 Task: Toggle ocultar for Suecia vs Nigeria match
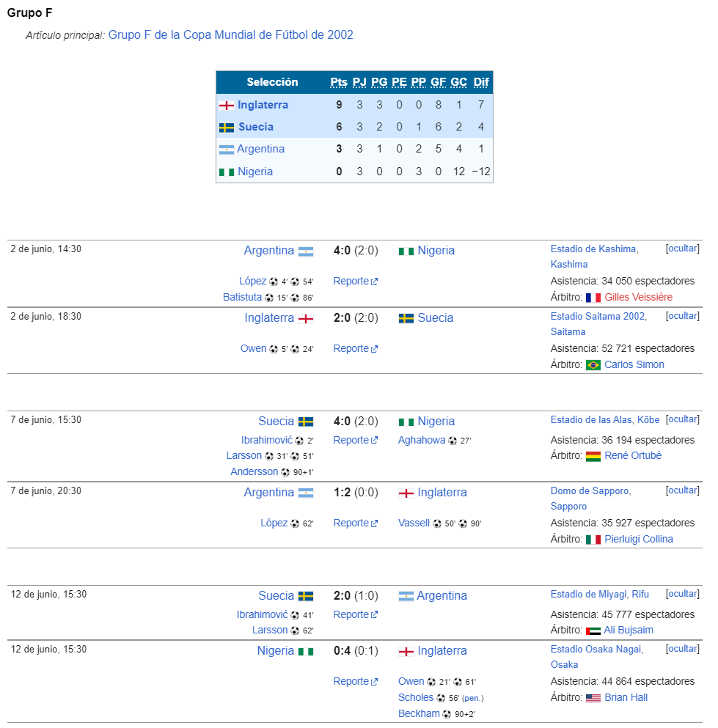tap(682, 419)
